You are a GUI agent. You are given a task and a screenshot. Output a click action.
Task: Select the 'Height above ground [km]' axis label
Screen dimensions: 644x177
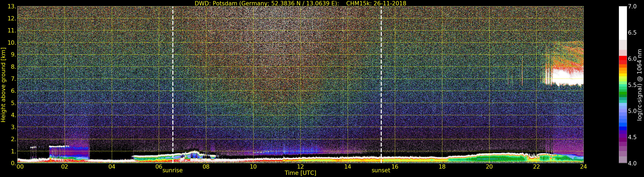point(3,85)
